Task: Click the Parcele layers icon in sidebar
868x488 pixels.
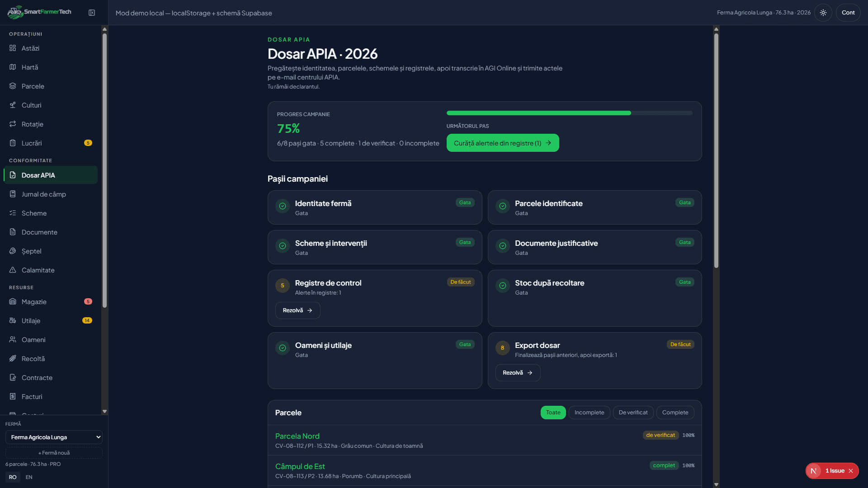Action: (13, 86)
